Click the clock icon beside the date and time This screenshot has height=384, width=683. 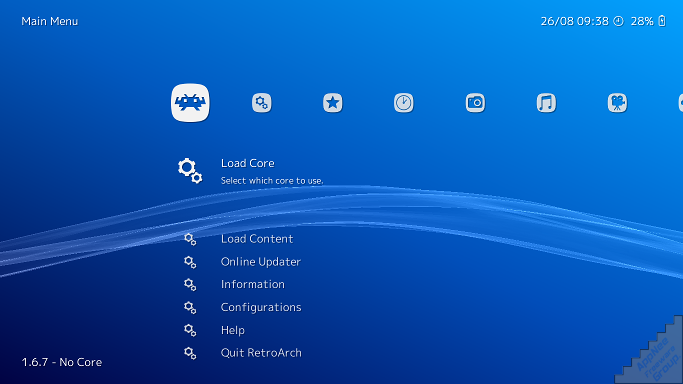tap(619, 21)
